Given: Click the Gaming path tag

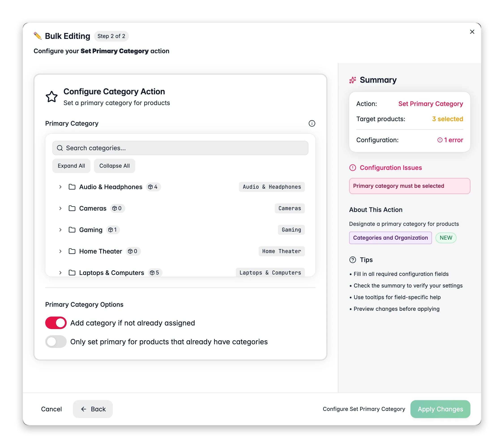Looking at the screenshot, I should (x=291, y=230).
